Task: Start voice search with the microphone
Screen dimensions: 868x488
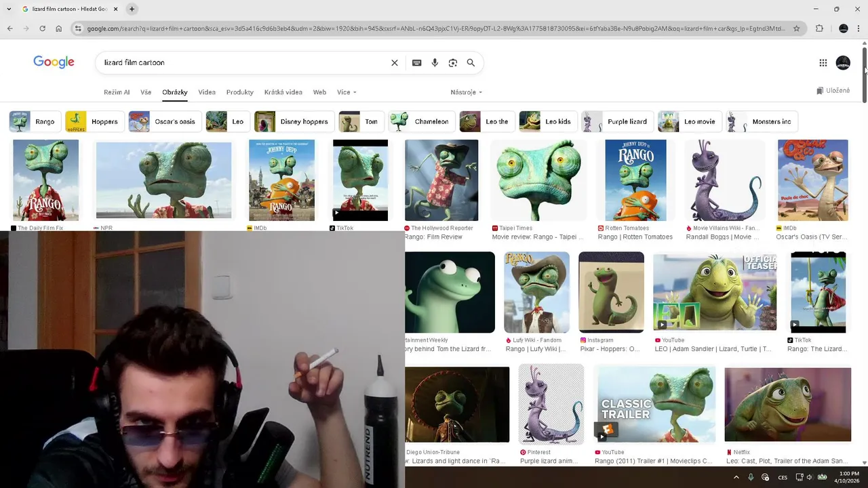Action: 435,62
